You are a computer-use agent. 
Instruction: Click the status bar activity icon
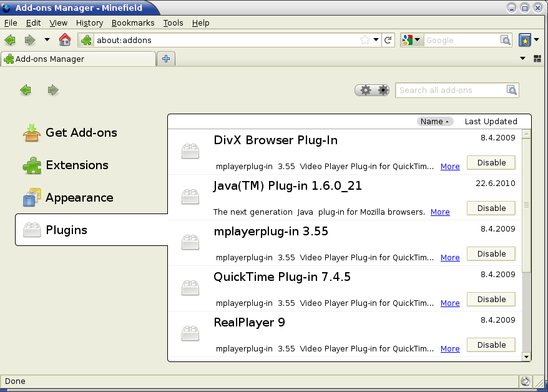click(525, 381)
